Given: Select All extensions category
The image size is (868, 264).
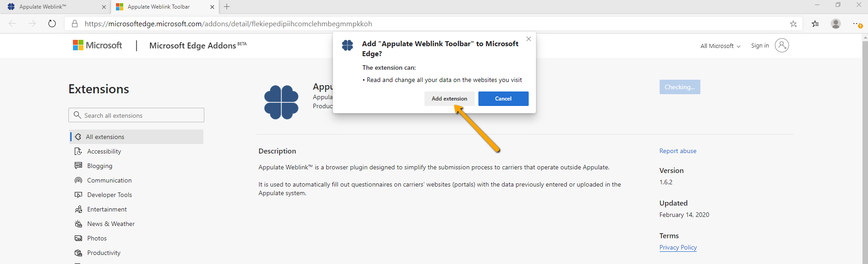Looking at the screenshot, I should pyautogui.click(x=137, y=137).
